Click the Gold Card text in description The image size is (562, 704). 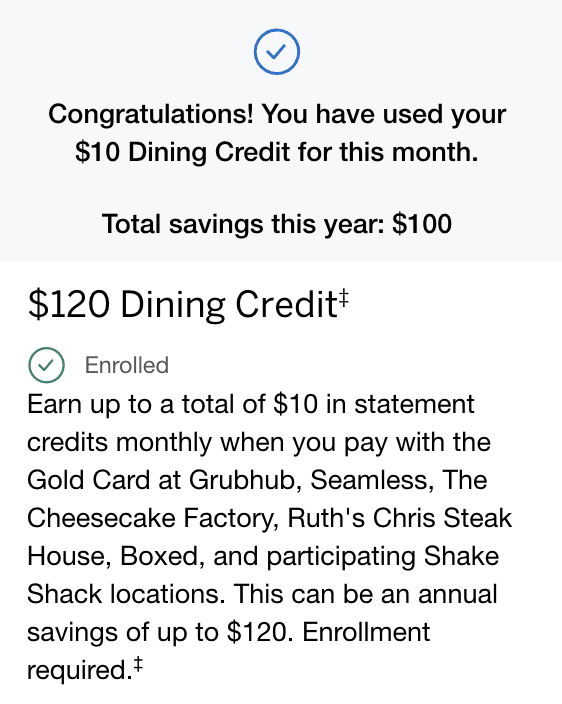click(88, 480)
